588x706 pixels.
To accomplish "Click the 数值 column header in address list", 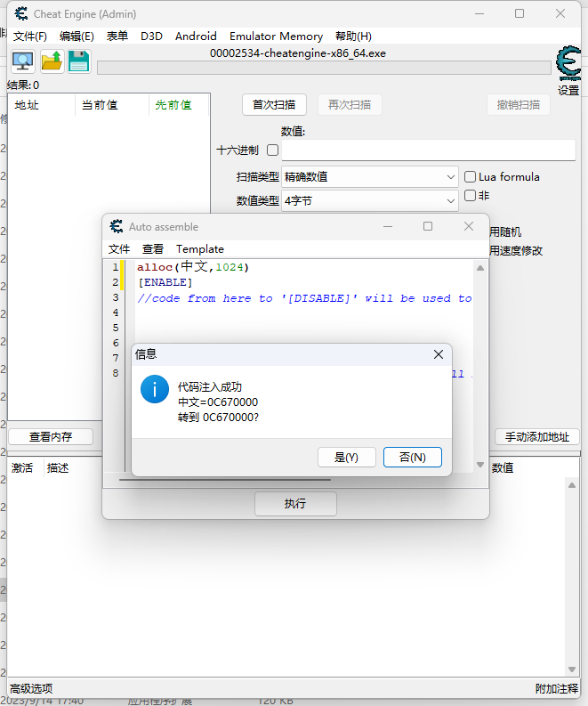I will [503, 468].
